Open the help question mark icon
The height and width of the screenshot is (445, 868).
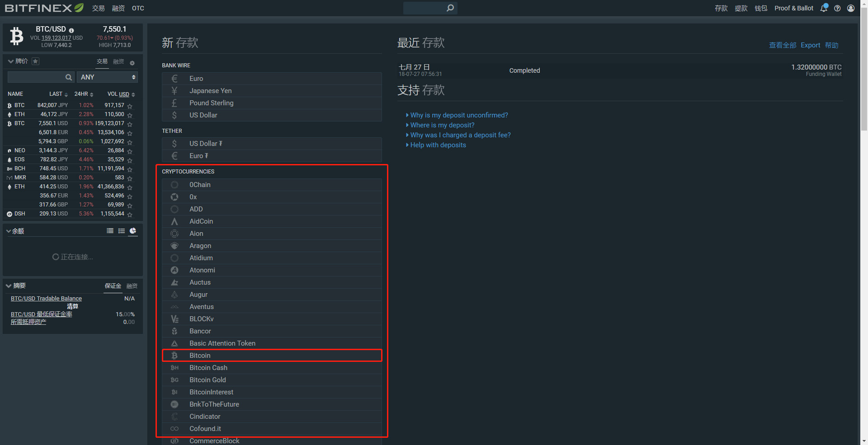837,8
